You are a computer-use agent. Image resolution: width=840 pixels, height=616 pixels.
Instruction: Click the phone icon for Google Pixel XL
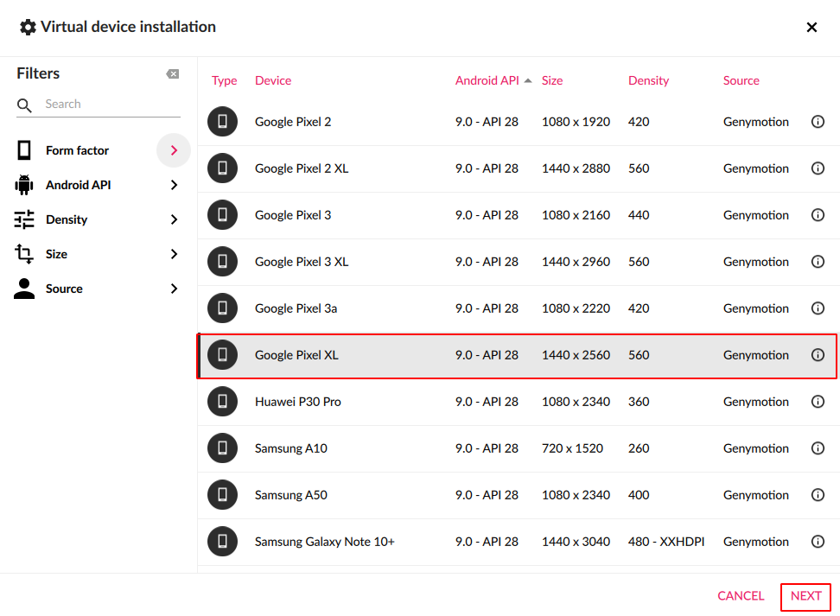pos(222,354)
